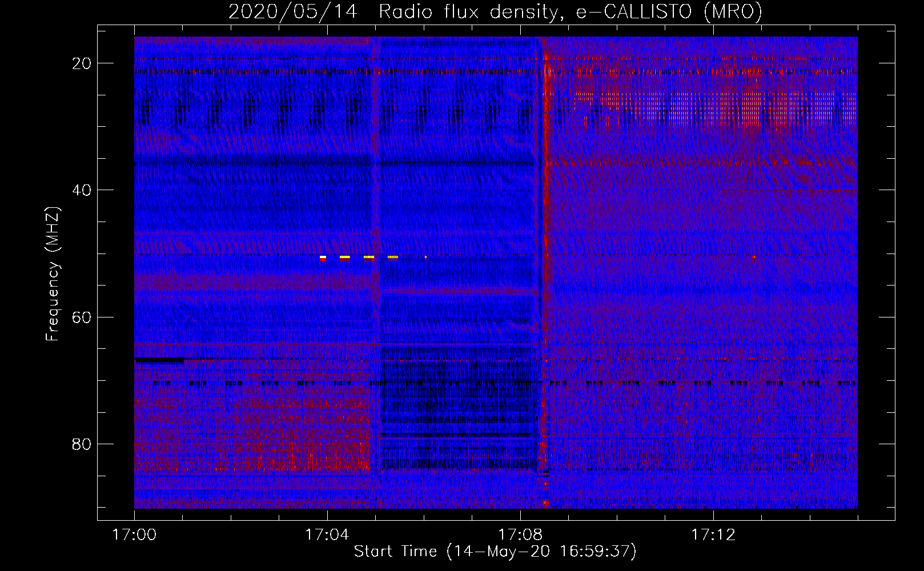Click the bright red vertical burst after 17:08
The width and height of the screenshot is (924, 571).
[545, 272]
